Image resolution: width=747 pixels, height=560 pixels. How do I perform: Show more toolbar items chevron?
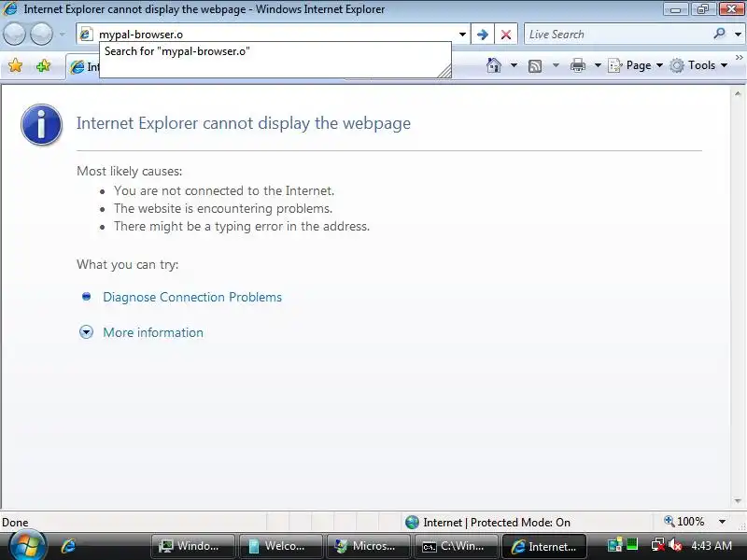pos(739,57)
